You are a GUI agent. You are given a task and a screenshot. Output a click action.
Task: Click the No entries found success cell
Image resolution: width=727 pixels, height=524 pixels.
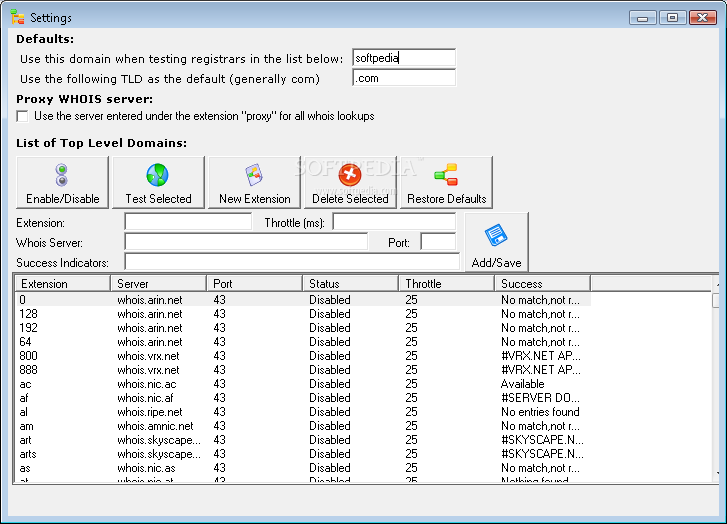[540, 412]
